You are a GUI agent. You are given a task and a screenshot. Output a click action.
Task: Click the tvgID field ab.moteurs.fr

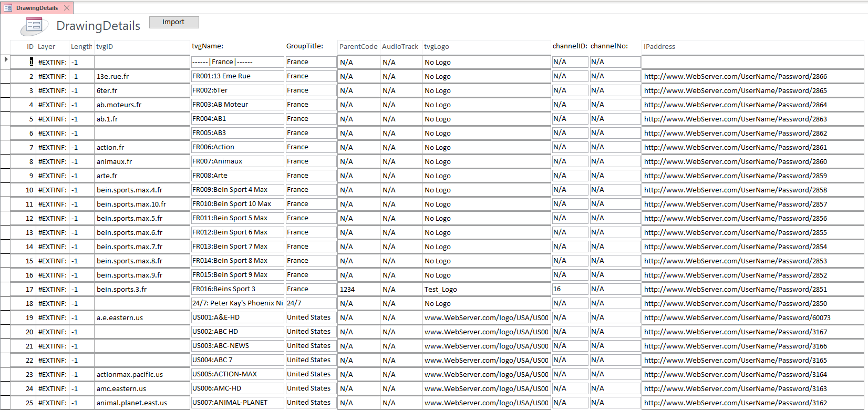[x=142, y=105]
